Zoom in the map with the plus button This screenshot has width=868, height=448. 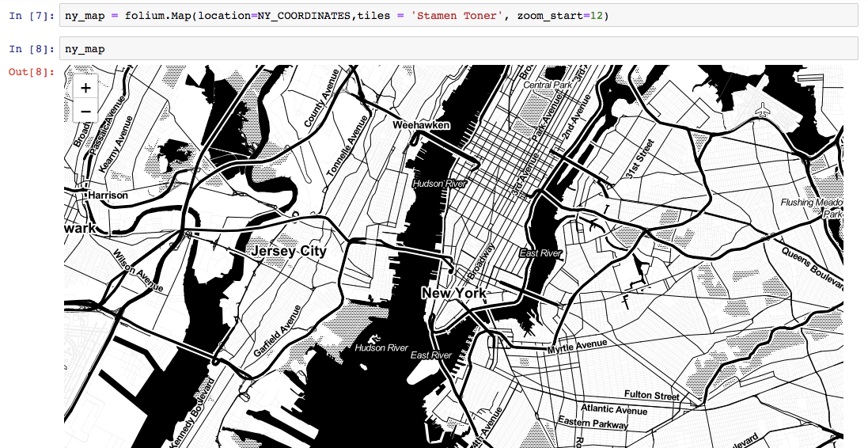coord(85,88)
